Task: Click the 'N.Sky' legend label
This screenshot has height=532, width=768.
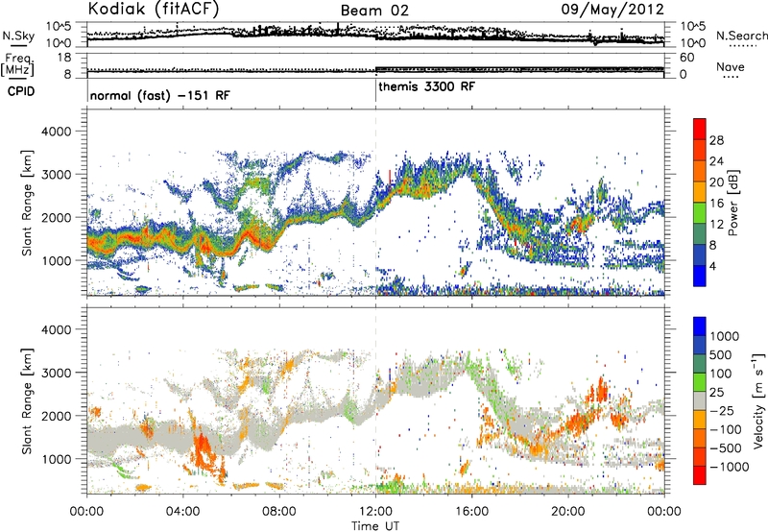Action: point(18,36)
